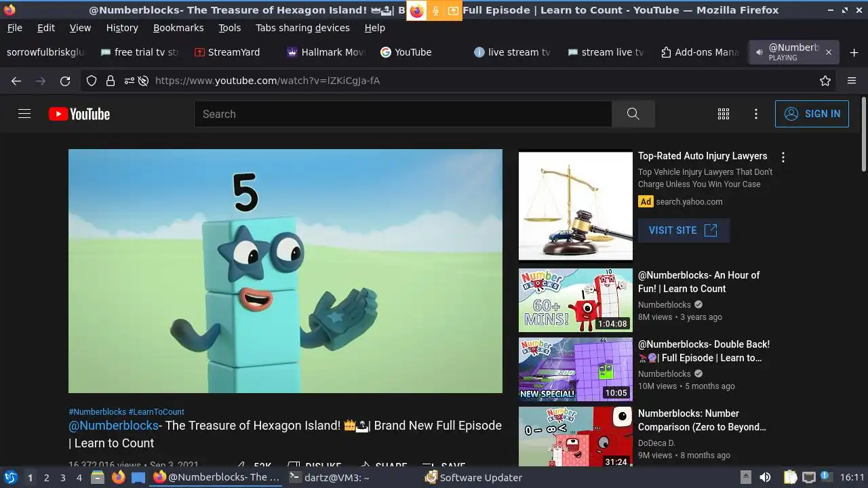868x488 pixels.
Task: Click the video player to pause
Action: tap(285, 271)
